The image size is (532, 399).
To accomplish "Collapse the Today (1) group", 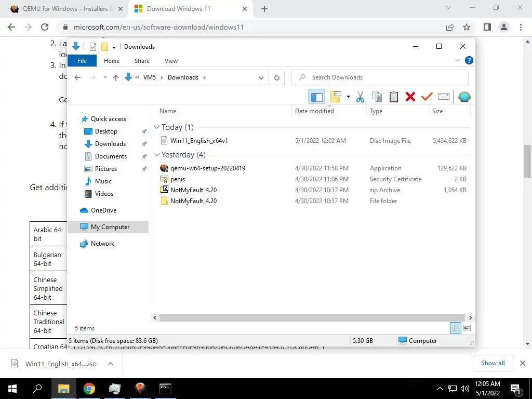I will point(156,127).
